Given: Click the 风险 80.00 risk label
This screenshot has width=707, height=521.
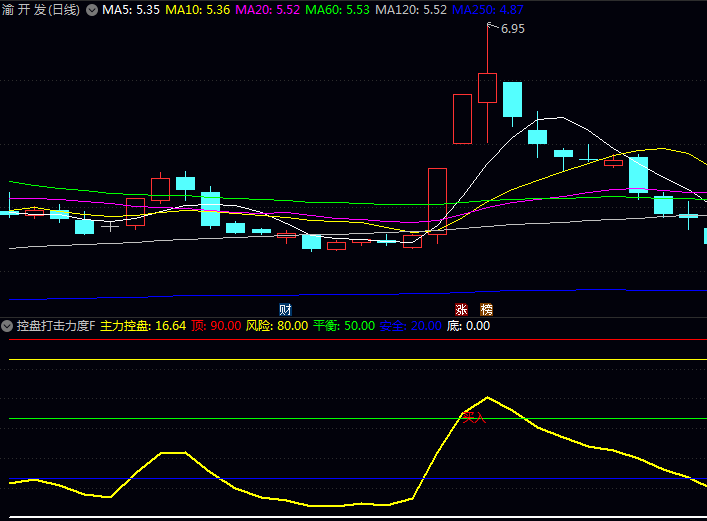Looking at the screenshot, I should 276,326.
